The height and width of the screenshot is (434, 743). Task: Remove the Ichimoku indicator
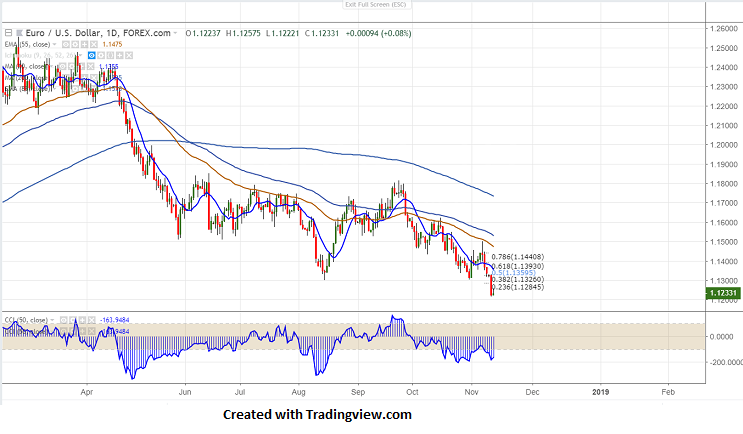(129, 55)
